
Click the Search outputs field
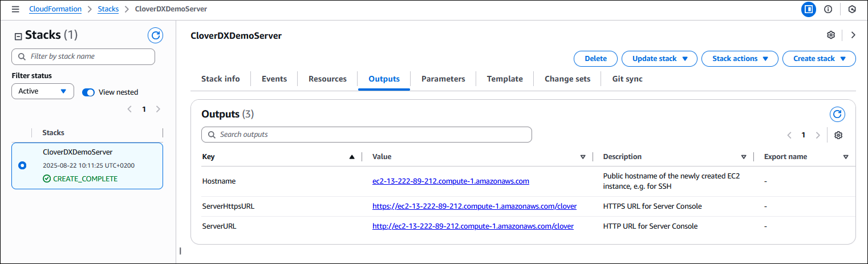367,135
